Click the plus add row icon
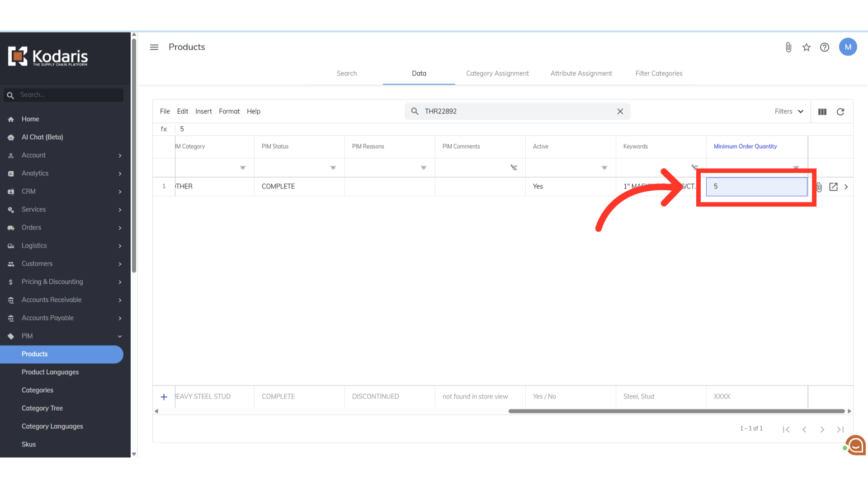868x488 pixels. (x=164, y=397)
